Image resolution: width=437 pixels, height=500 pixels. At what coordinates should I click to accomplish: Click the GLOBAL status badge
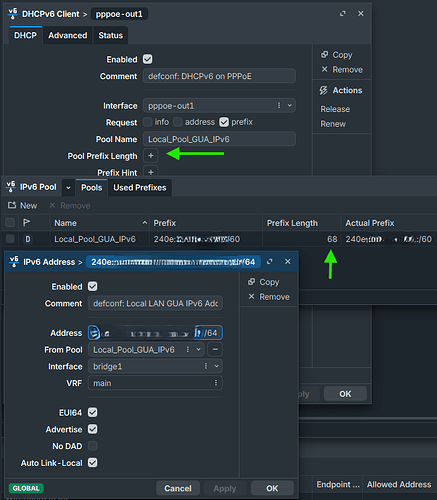tap(26, 488)
